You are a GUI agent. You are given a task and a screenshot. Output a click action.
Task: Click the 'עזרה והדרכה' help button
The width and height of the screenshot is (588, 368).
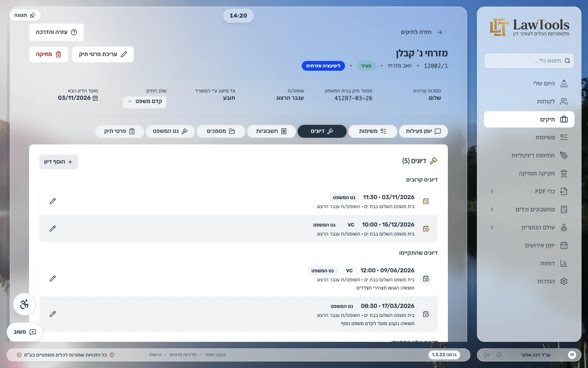[x=57, y=32]
